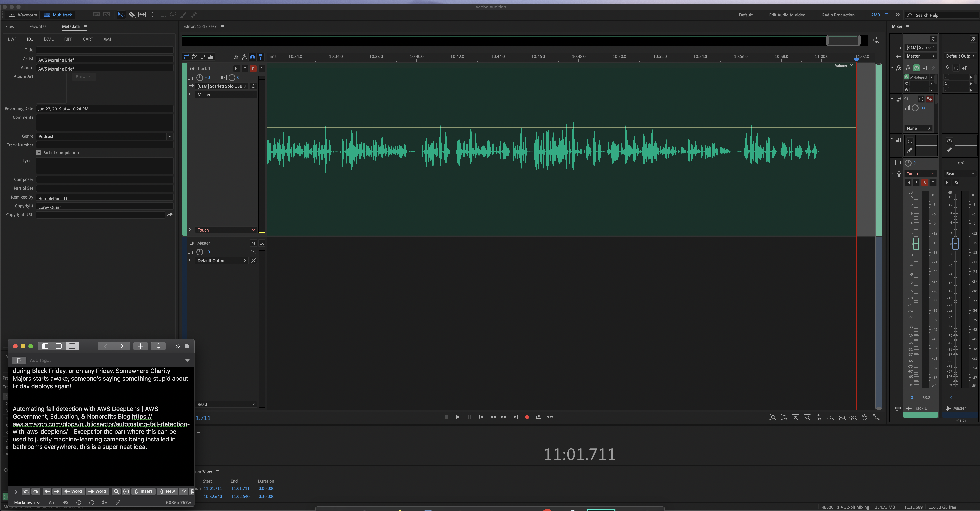Select the Move tool in the toolbar

[121, 15]
